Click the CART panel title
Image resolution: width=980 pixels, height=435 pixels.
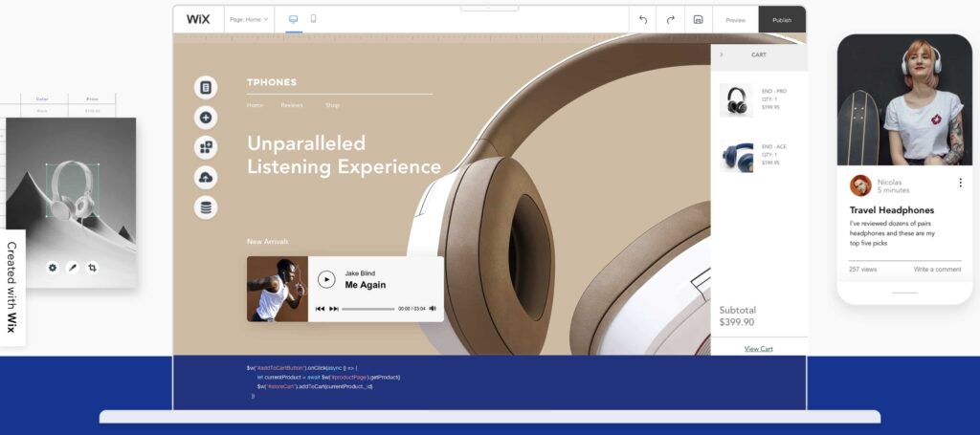pyautogui.click(x=759, y=54)
